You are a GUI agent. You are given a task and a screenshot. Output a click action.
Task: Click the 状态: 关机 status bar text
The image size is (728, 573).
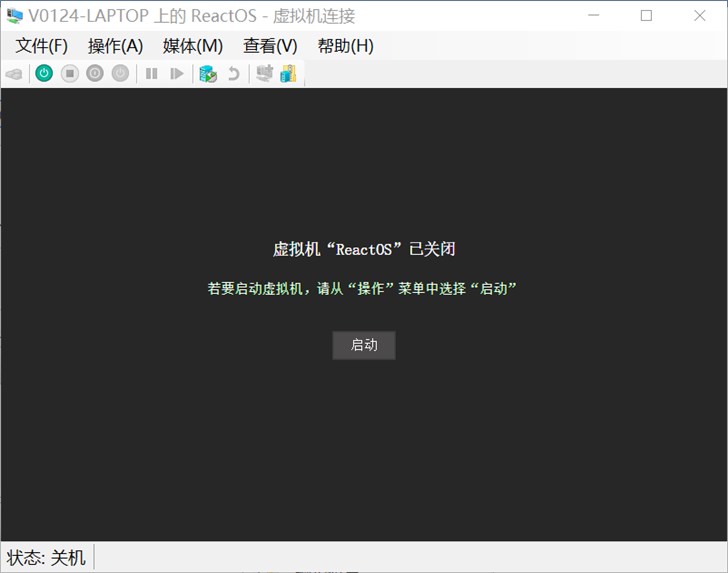[x=46, y=558]
